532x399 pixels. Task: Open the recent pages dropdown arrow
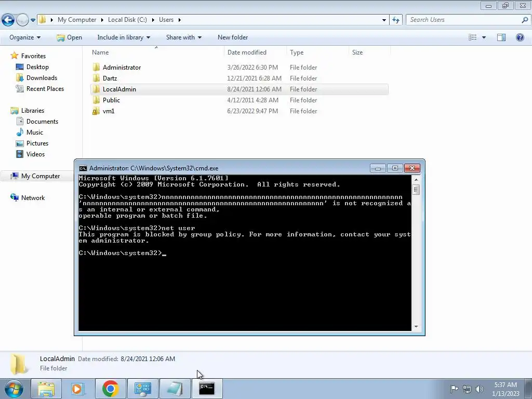click(33, 20)
